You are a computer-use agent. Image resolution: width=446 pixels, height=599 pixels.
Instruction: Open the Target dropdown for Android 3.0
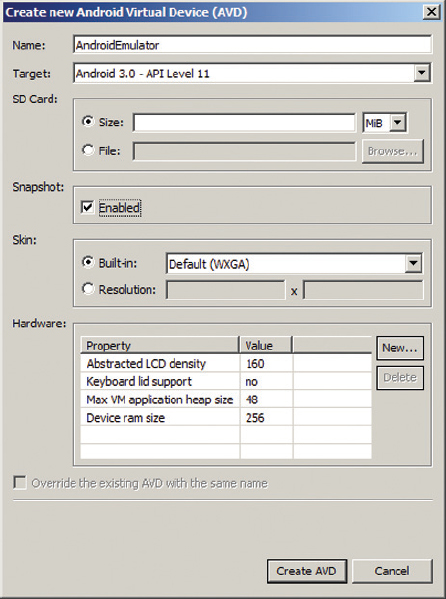click(x=422, y=73)
